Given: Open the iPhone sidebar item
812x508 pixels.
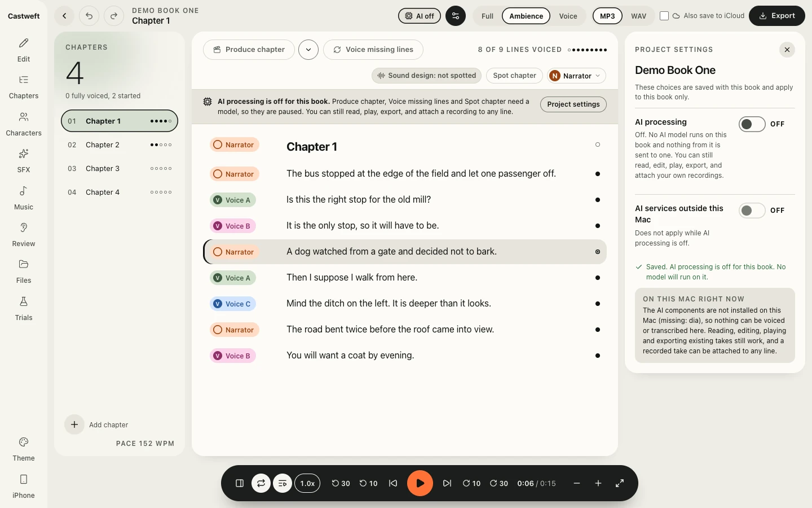Looking at the screenshot, I should pos(24,487).
